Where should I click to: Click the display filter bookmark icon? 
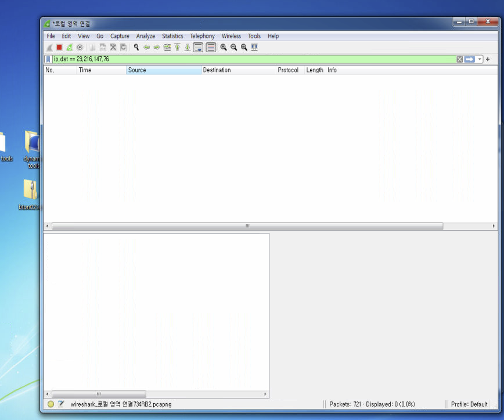pos(48,59)
